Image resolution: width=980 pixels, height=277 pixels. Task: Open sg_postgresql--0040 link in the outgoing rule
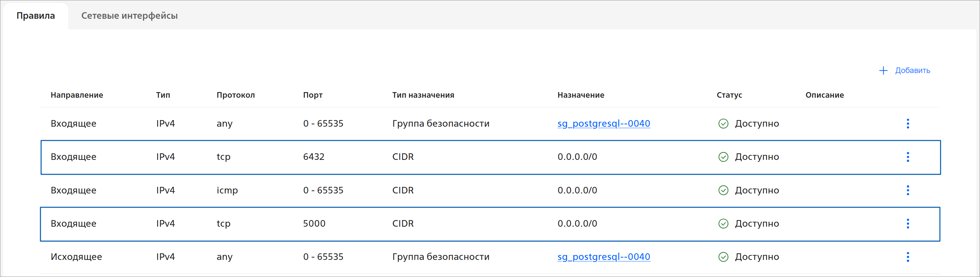click(x=603, y=257)
